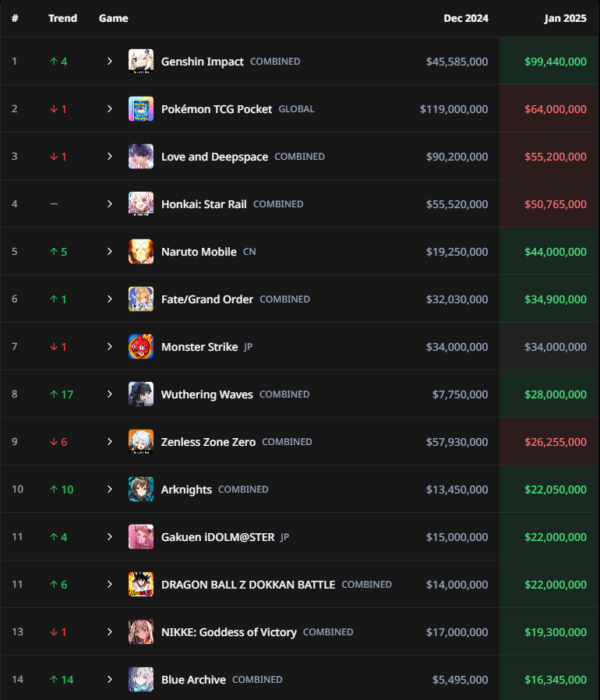Click the Blue Archive game icon

tap(141, 680)
